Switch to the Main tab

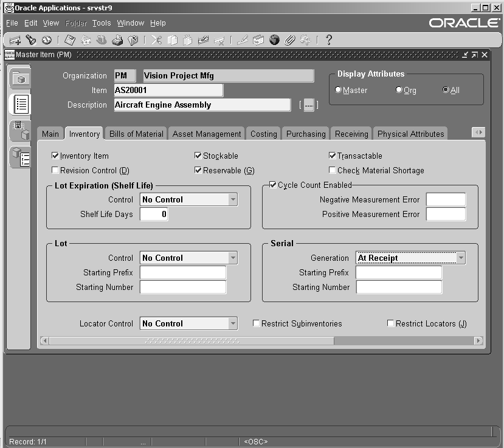coord(50,134)
